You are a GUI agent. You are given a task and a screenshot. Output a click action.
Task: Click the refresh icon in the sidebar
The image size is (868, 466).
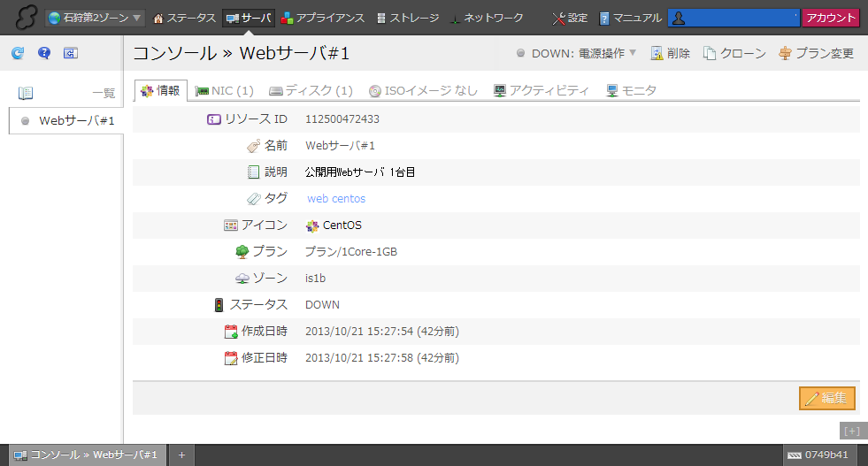(18, 53)
